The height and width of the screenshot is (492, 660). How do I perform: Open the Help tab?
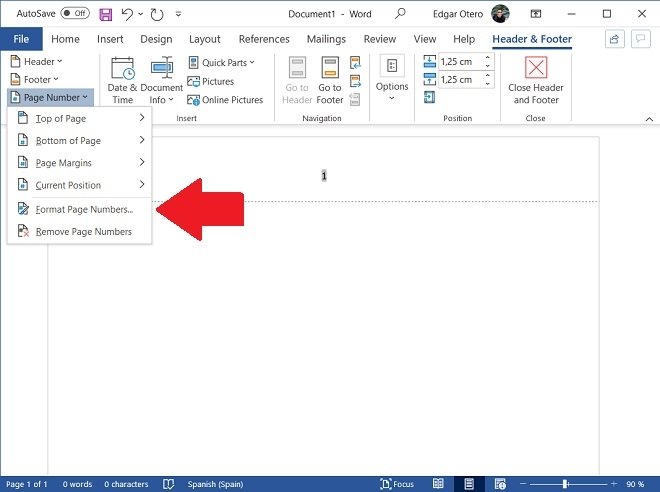(x=464, y=39)
